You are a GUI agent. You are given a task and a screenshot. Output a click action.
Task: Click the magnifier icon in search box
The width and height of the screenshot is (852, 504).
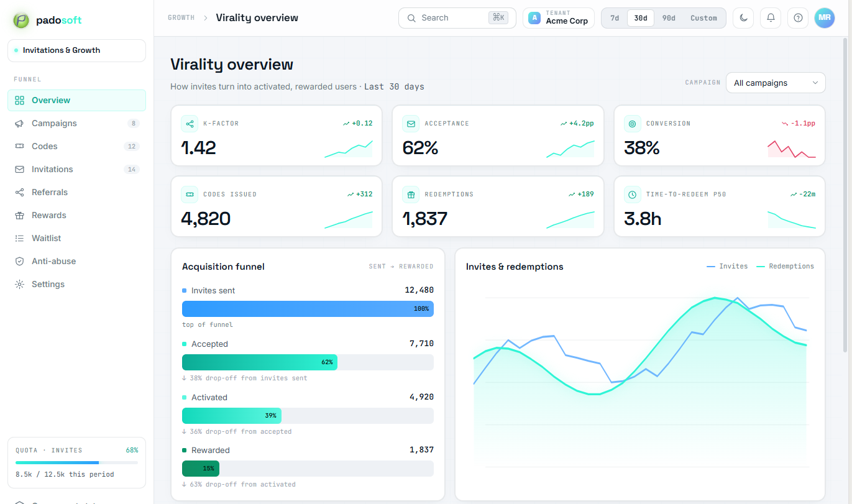[x=411, y=18]
